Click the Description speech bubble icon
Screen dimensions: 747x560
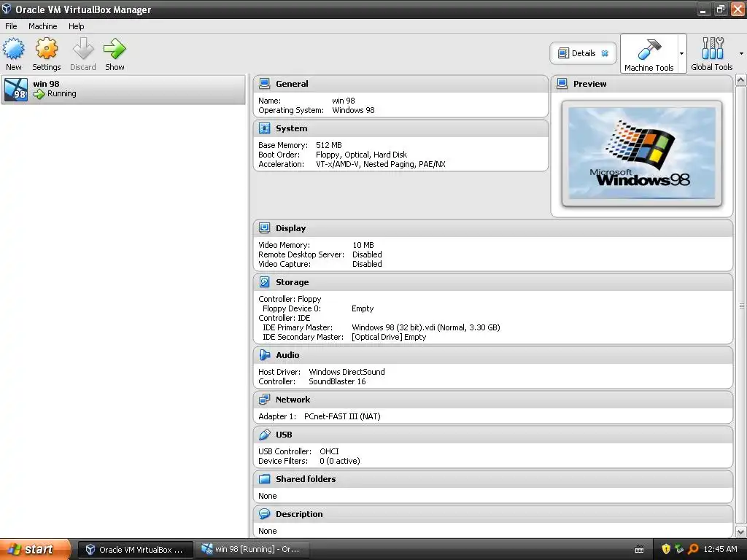(264, 514)
